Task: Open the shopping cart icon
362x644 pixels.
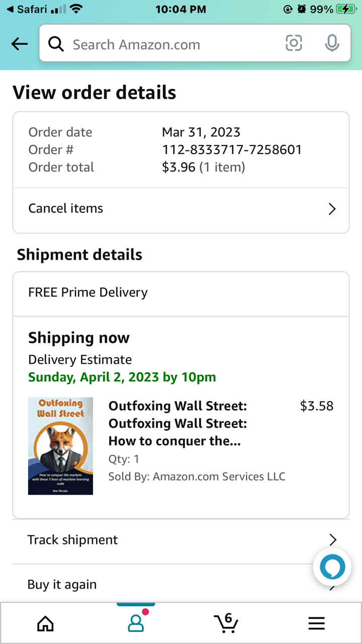Action: (226, 623)
